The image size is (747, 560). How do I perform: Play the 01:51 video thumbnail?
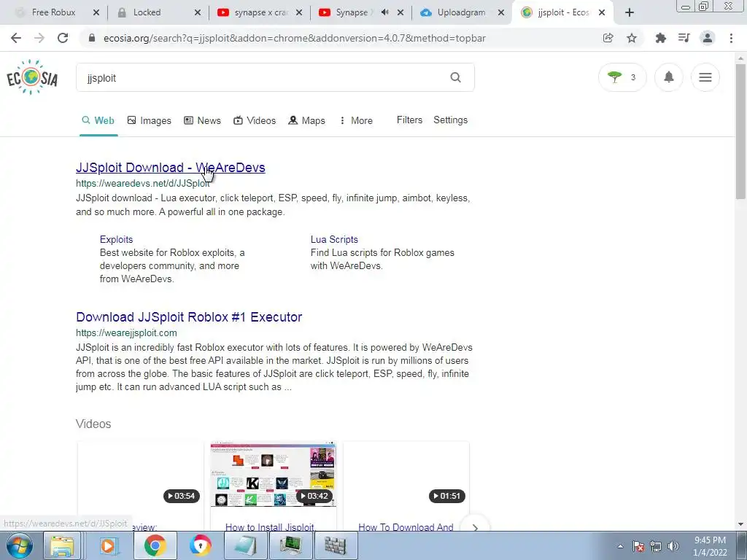[406, 474]
